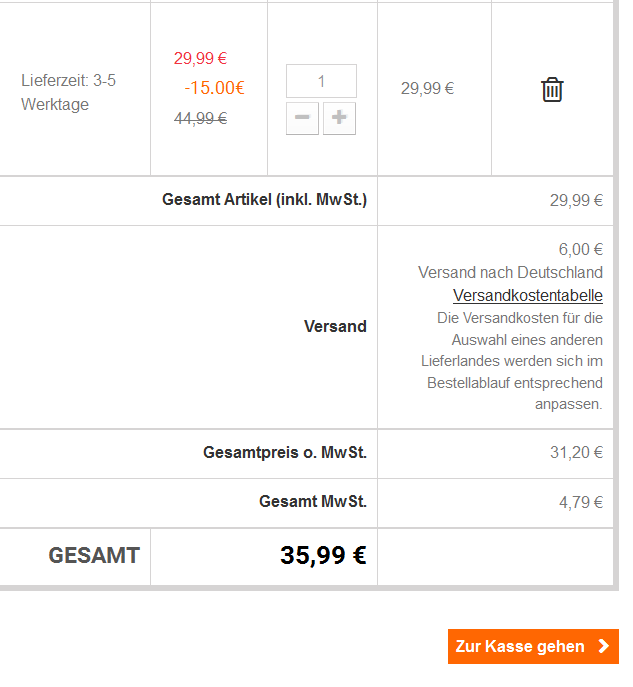Click the Lieferzeit 3-5 Werktage text
The image size is (633, 687).
click(x=68, y=92)
